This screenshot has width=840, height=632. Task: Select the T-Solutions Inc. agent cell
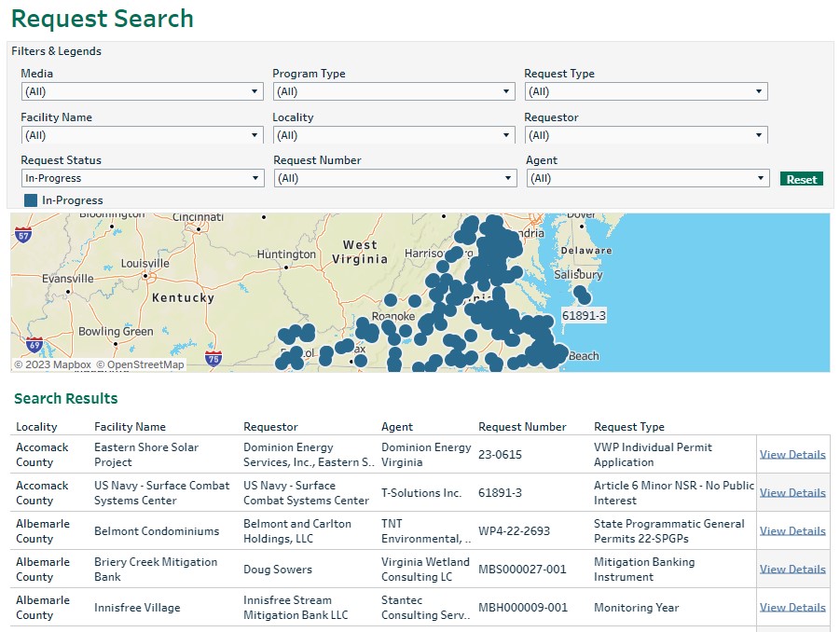click(421, 493)
